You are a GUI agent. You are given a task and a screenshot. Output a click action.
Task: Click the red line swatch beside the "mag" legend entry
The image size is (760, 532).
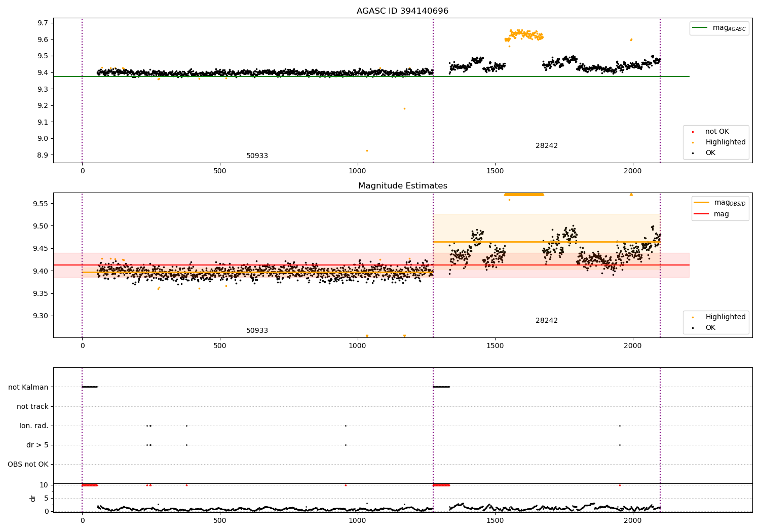tap(702, 214)
